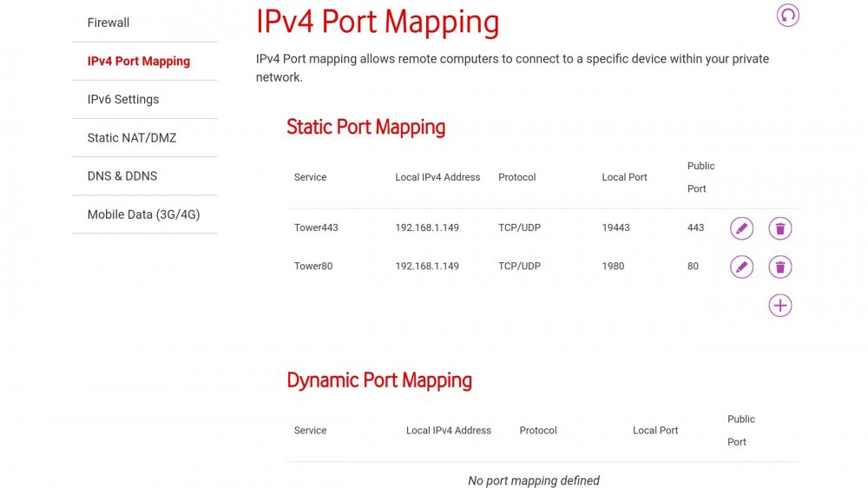Click the Tower80 service name

click(x=312, y=266)
